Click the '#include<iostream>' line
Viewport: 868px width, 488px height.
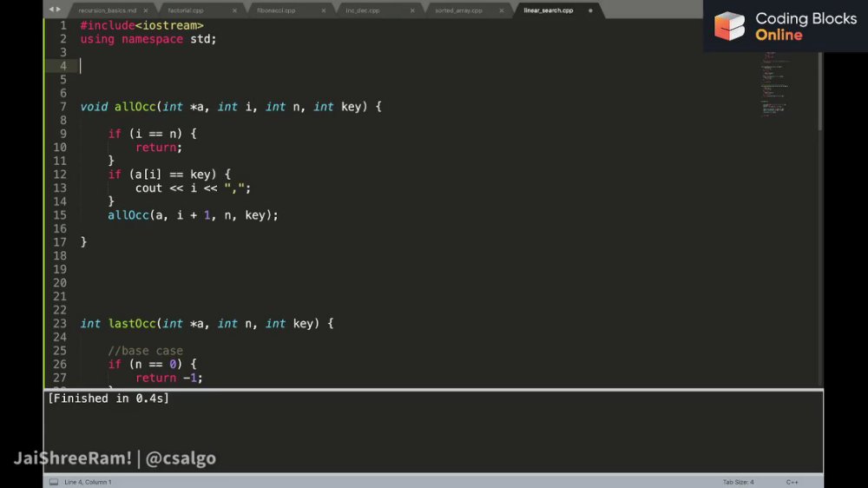(141, 25)
